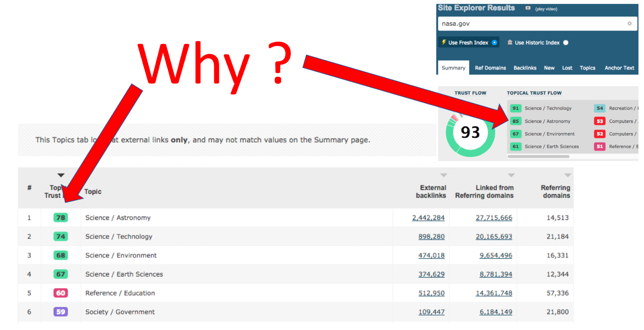The image size is (644, 330).
Task: Click the purple 59 Society/Government badge
Action: pos(61,312)
